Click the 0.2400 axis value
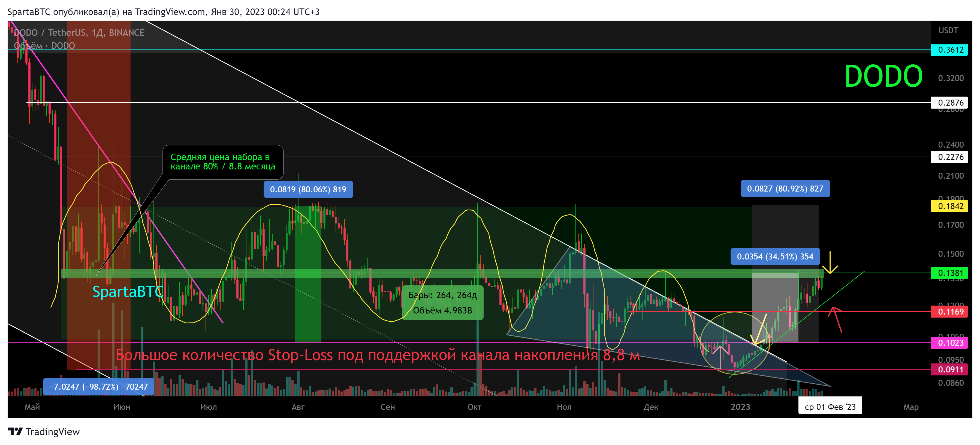 click(x=951, y=145)
